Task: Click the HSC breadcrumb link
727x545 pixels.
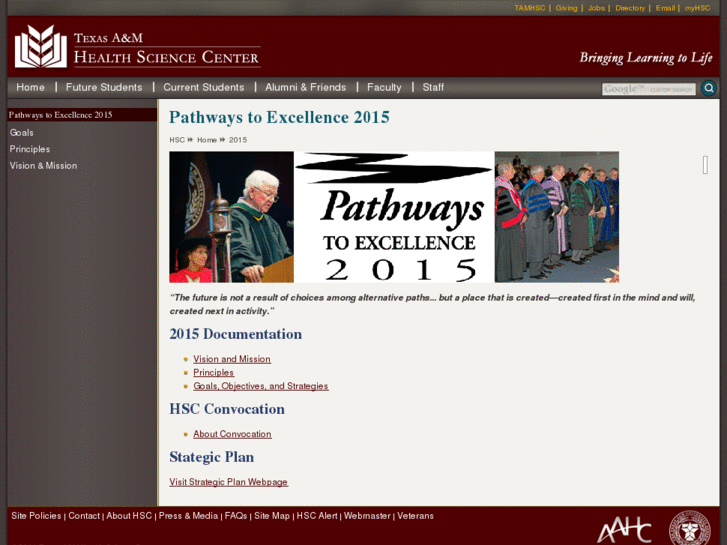Action: point(177,140)
